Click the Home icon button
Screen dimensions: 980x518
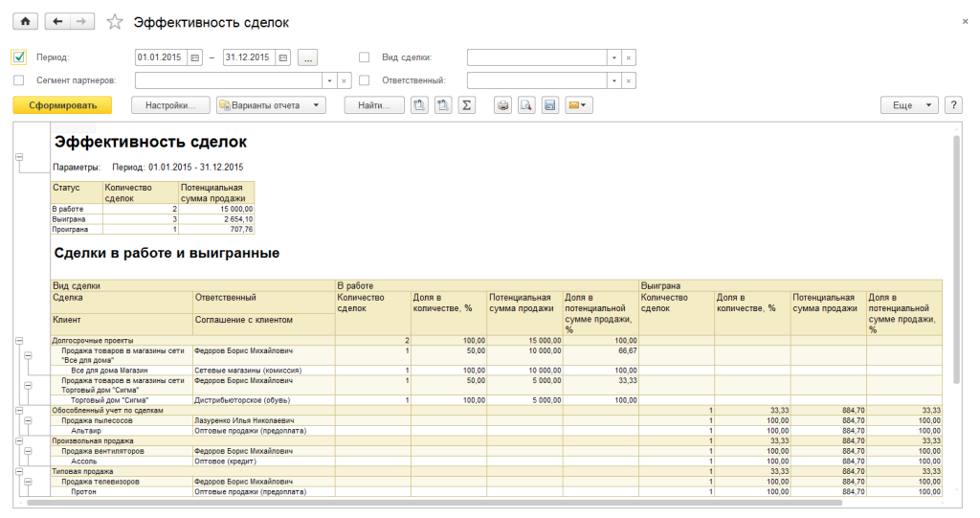tap(25, 21)
